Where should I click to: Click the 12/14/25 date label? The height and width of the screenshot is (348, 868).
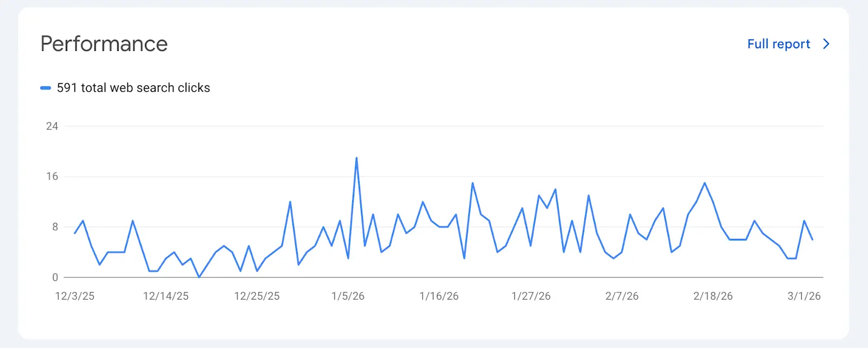[x=166, y=296]
